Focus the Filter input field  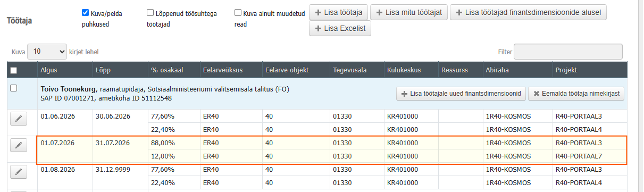tap(568, 52)
